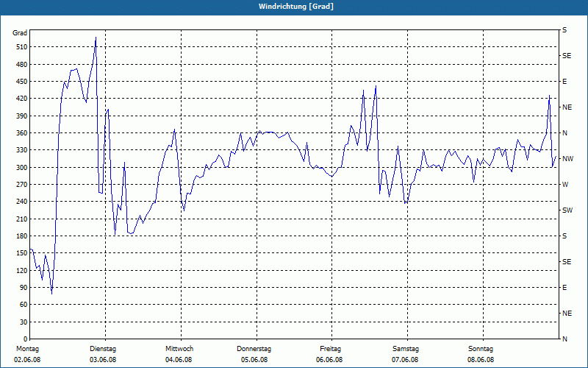Pick the 60 y-axis tick label
The image size is (588, 368).
[x=23, y=305]
